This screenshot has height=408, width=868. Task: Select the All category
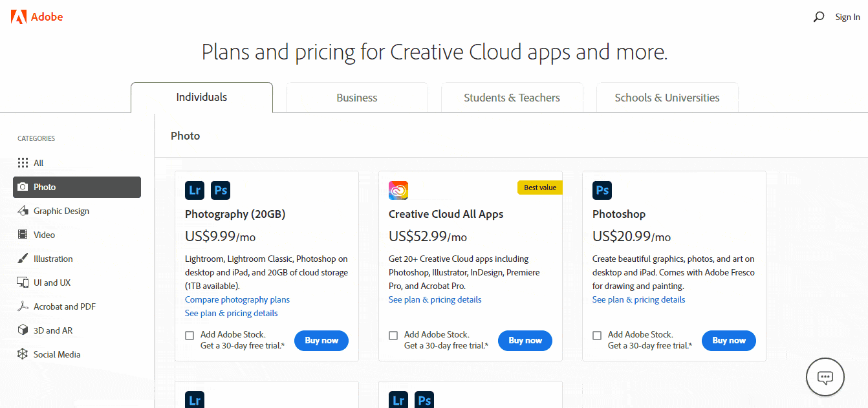pos(77,163)
